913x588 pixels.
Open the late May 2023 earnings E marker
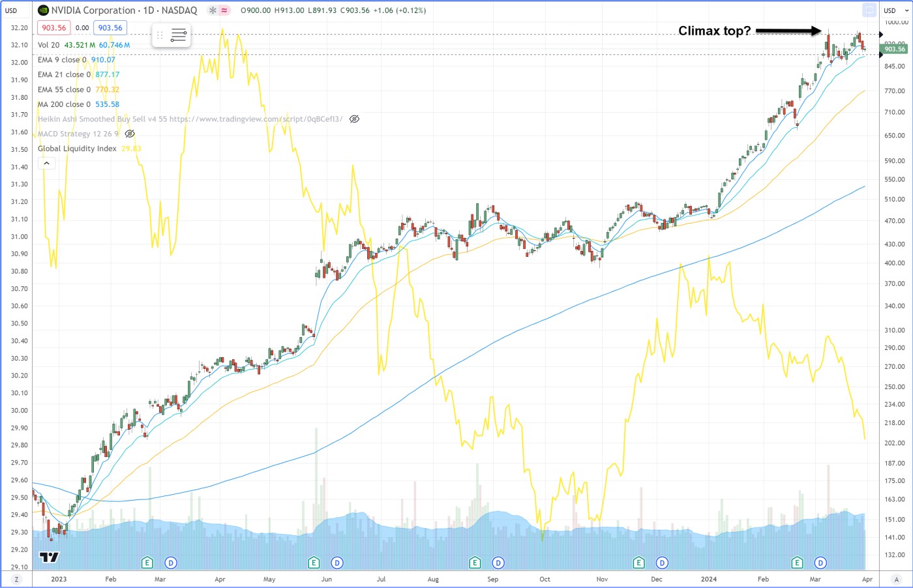point(314,563)
